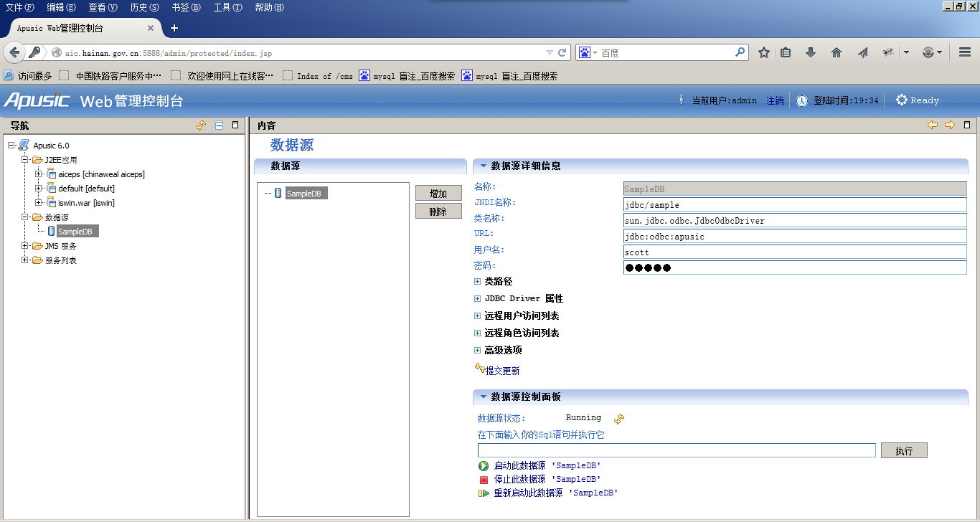
Task: Click the 密码 password field
Action: [795, 267]
